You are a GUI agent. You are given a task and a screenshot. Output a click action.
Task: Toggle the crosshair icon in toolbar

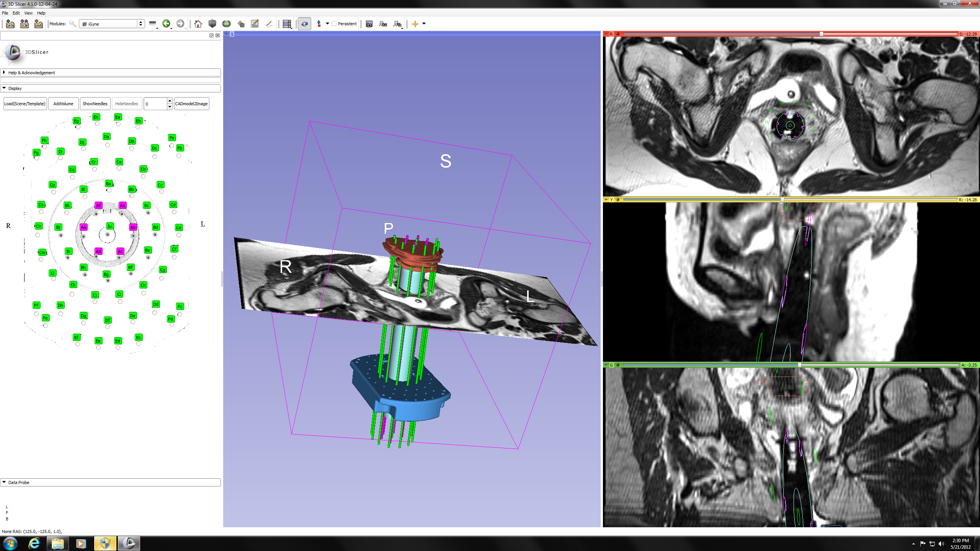415,24
